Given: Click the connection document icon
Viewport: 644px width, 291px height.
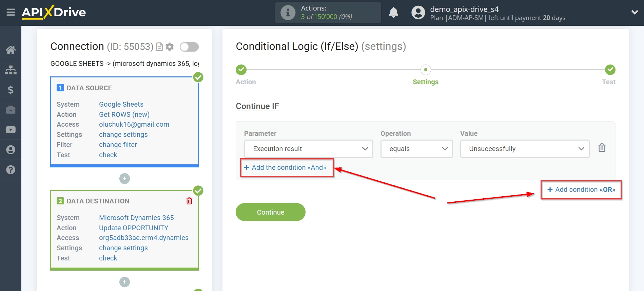Looking at the screenshot, I should coord(159,47).
